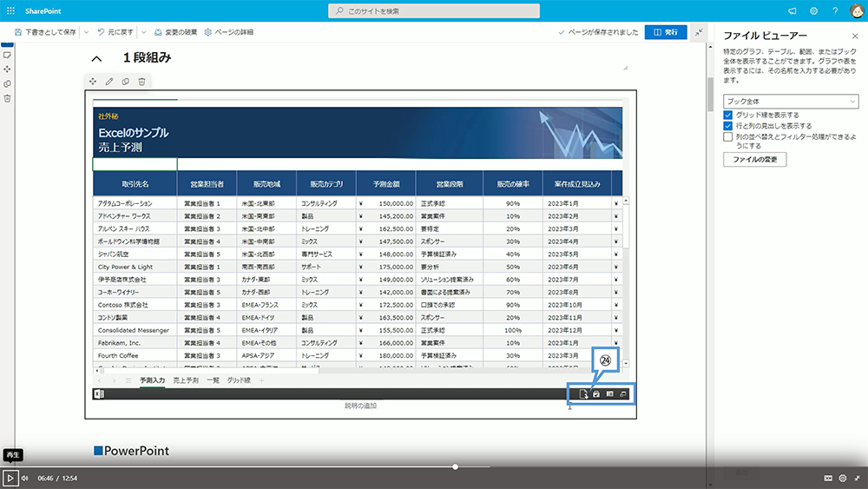Expand the arrow next to 下書きとして保存
The image size is (868, 489).
[86, 32]
